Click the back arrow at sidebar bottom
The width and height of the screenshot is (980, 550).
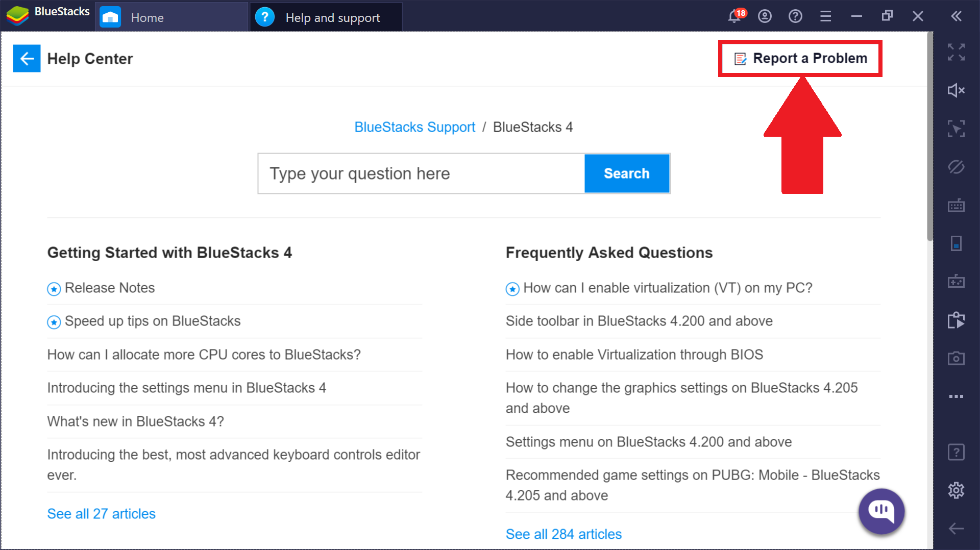coord(956,529)
